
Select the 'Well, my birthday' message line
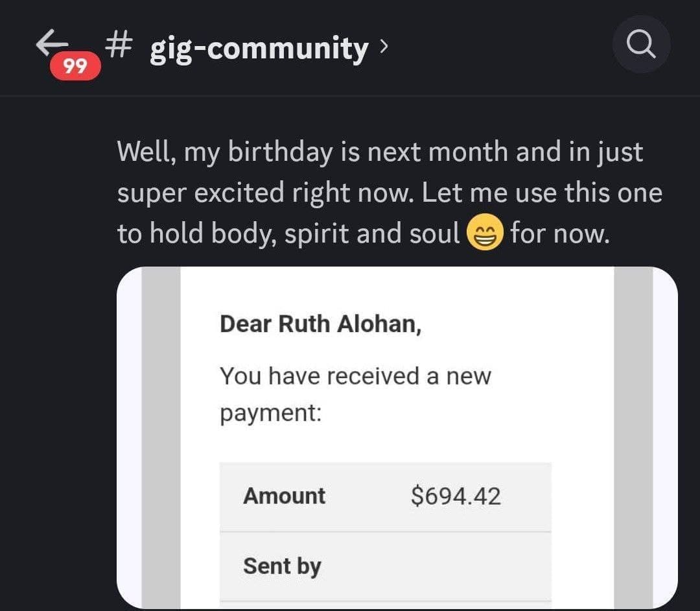tap(380, 152)
